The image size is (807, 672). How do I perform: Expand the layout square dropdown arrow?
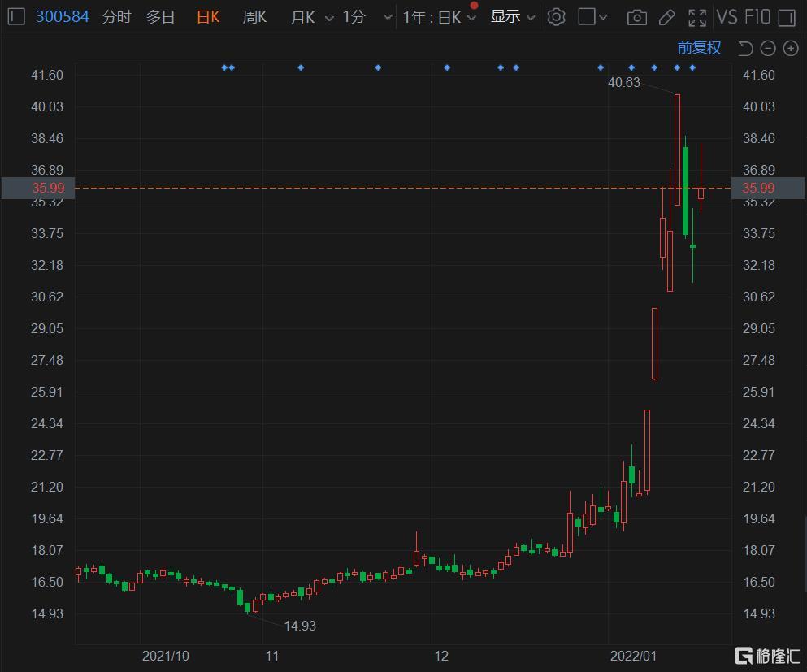603,18
